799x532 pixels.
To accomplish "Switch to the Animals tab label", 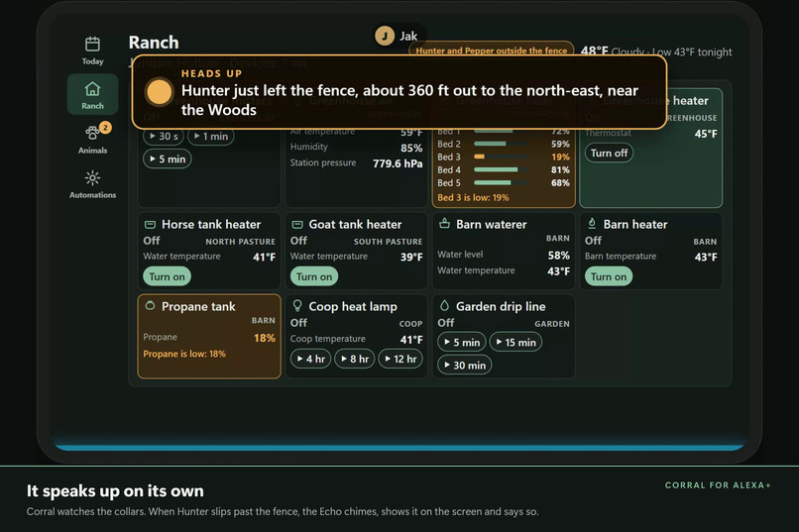I will (x=92, y=151).
